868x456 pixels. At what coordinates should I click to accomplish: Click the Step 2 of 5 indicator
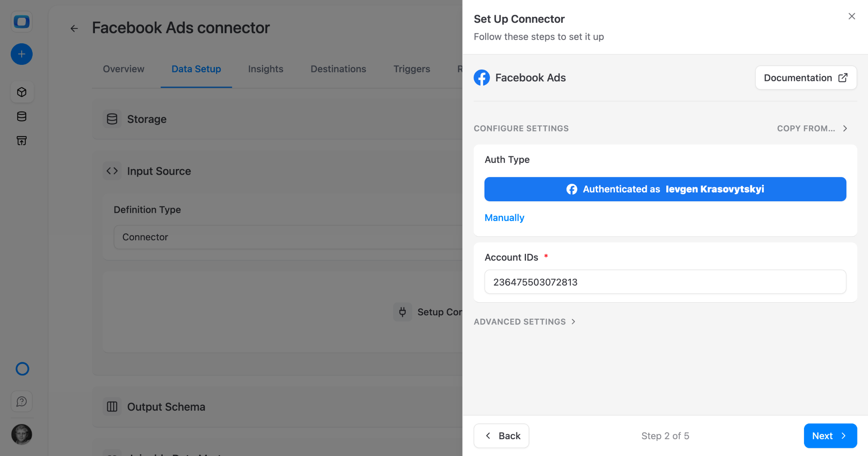click(665, 436)
